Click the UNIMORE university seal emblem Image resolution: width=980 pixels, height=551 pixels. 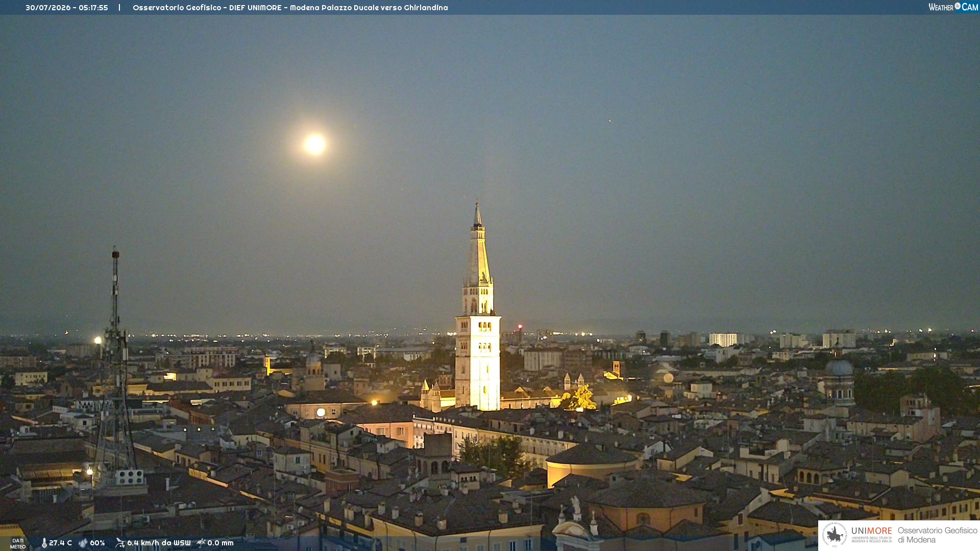(834, 535)
